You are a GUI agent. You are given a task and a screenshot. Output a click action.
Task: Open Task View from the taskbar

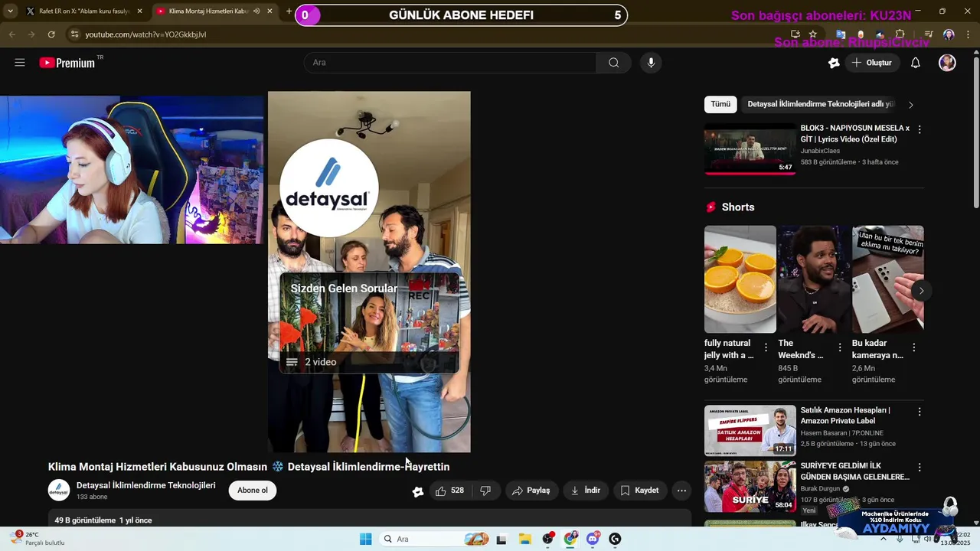pyautogui.click(x=501, y=539)
